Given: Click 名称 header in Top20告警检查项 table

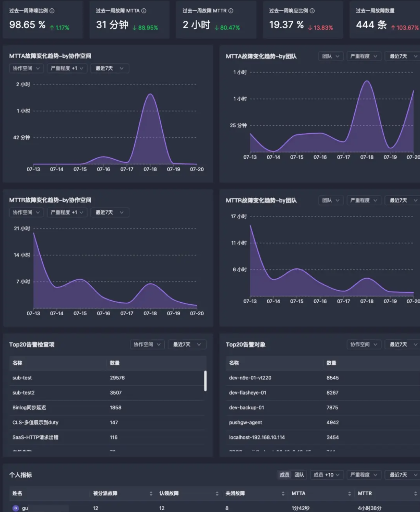Looking at the screenshot, I should click(x=17, y=363).
